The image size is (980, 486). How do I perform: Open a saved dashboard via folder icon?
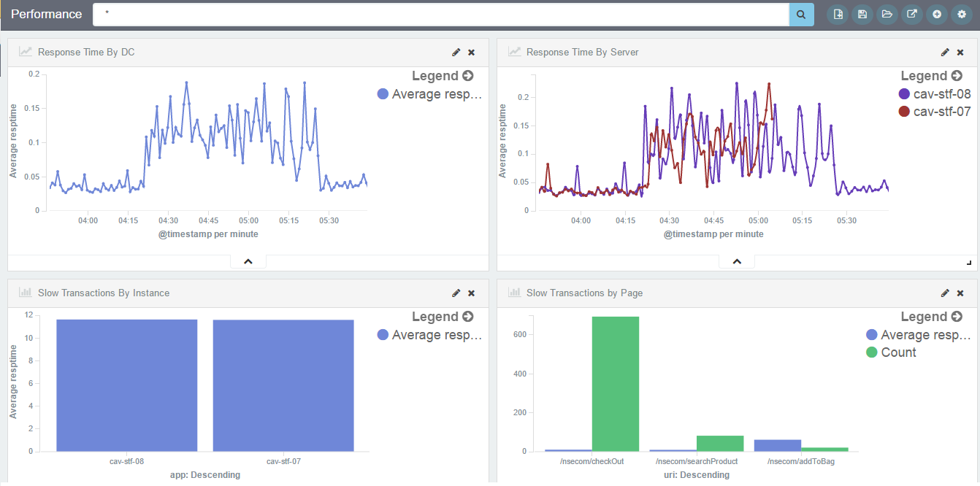(x=887, y=15)
